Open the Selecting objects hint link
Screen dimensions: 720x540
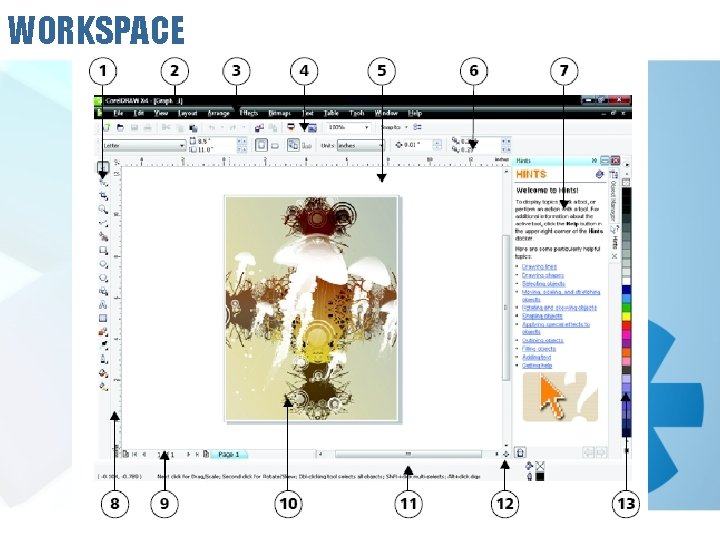(x=544, y=284)
